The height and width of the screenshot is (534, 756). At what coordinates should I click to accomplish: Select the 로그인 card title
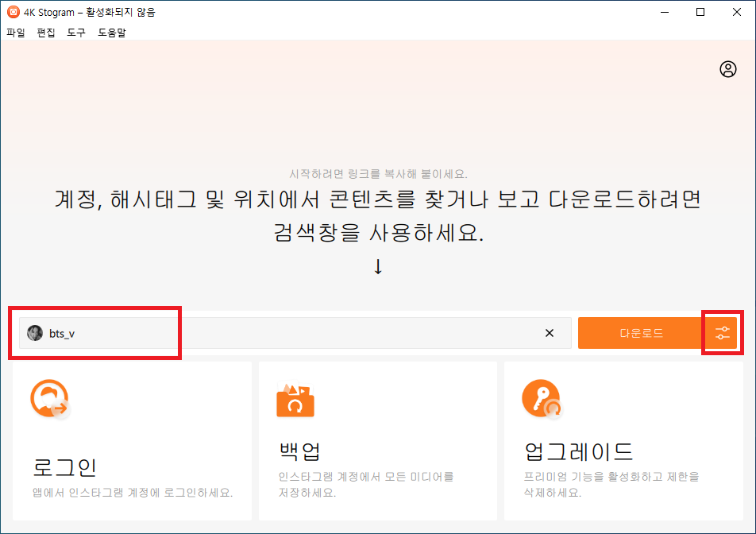(x=64, y=467)
